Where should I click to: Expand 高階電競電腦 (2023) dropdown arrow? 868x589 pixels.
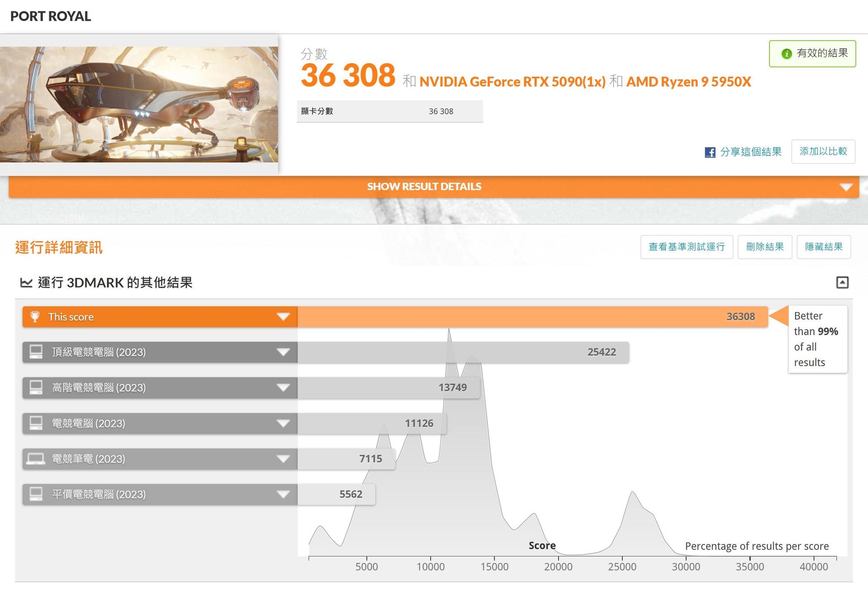coord(283,388)
